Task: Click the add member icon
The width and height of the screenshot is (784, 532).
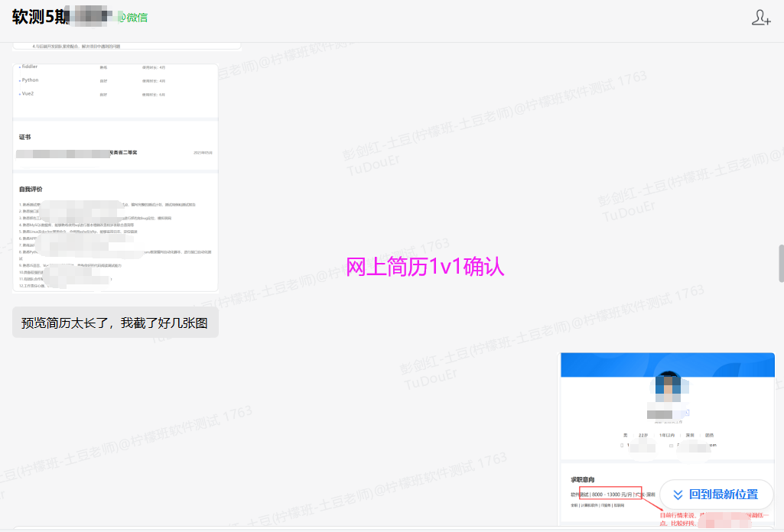Action: (760, 18)
